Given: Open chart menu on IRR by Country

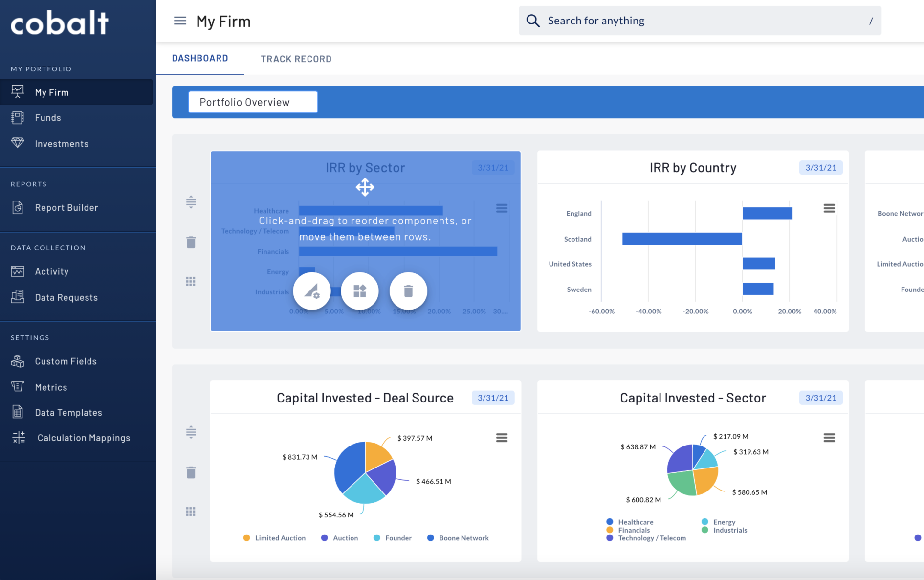Looking at the screenshot, I should click(829, 208).
